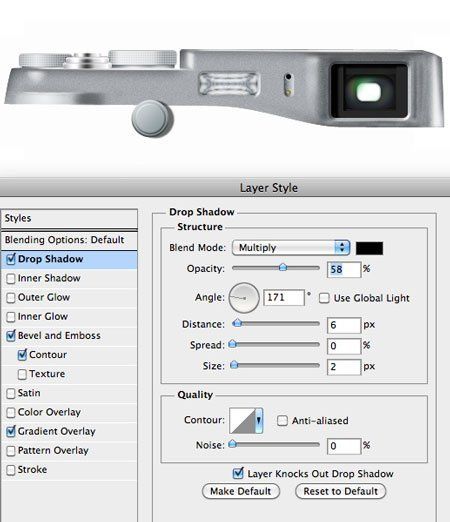Click the Layer Style title bar
450x522 pixels.
(x=225, y=188)
